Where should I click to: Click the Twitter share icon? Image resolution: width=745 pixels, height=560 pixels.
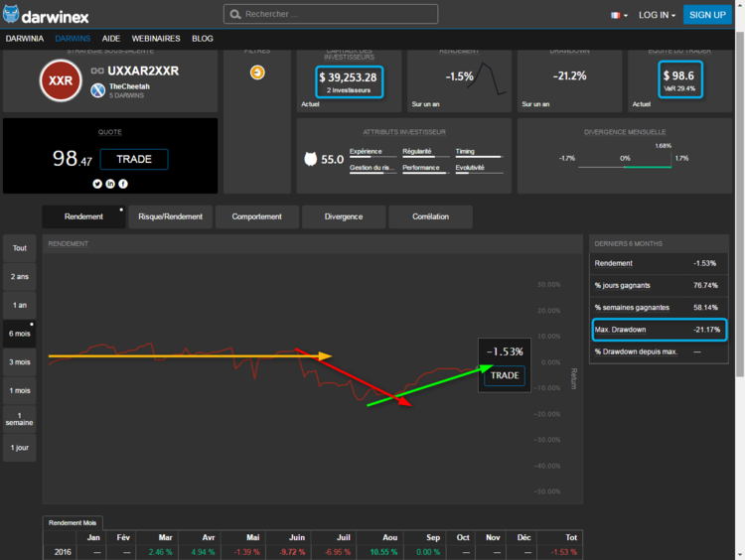[x=97, y=184]
